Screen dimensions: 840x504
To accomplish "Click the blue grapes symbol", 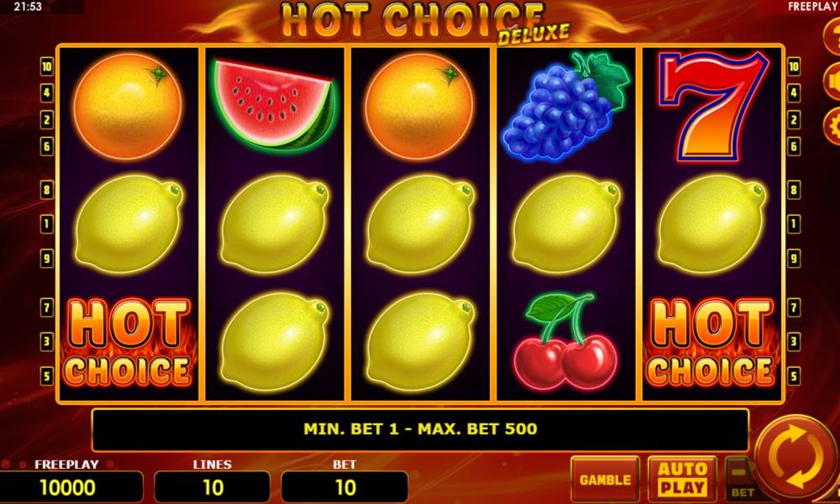I will [565, 107].
